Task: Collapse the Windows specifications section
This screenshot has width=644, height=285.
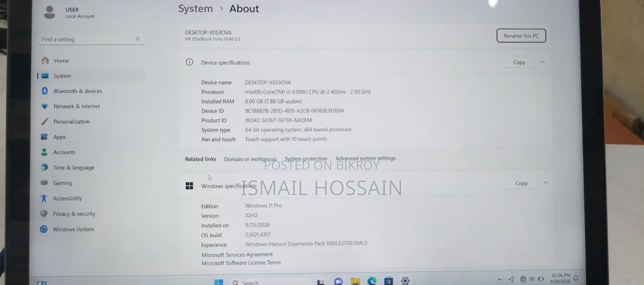Action: pyautogui.click(x=545, y=183)
